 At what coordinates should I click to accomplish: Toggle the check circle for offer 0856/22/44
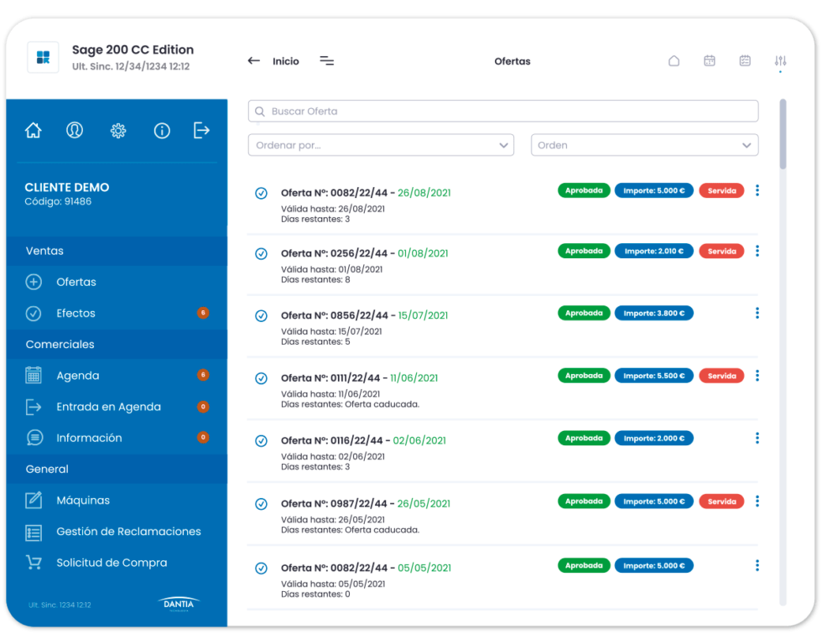[261, 316]
